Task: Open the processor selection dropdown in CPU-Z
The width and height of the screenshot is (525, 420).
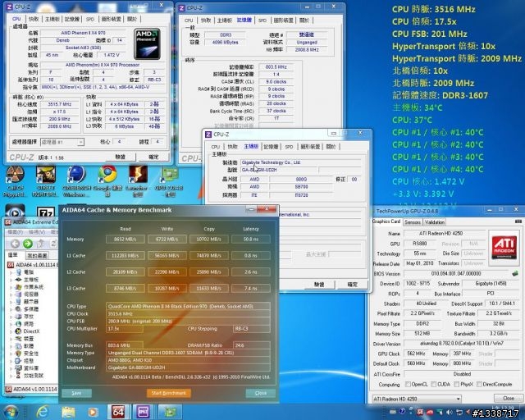Action: 62,142
